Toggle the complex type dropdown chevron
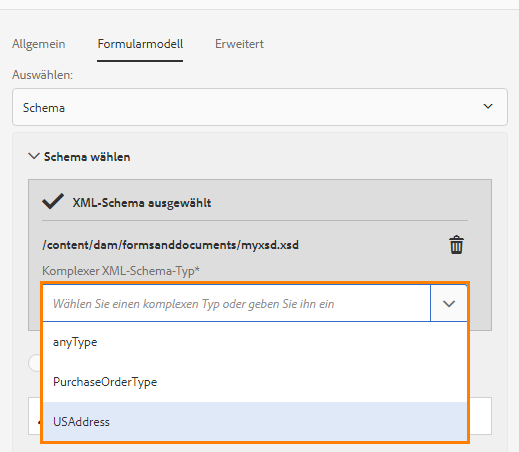Image resolution: width=519 pixels, height=452 pixels. pos(449,303)
